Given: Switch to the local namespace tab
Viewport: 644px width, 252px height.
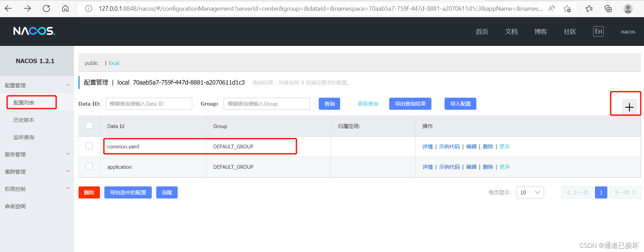Looking at the screenshot, I should coord(114,63).
